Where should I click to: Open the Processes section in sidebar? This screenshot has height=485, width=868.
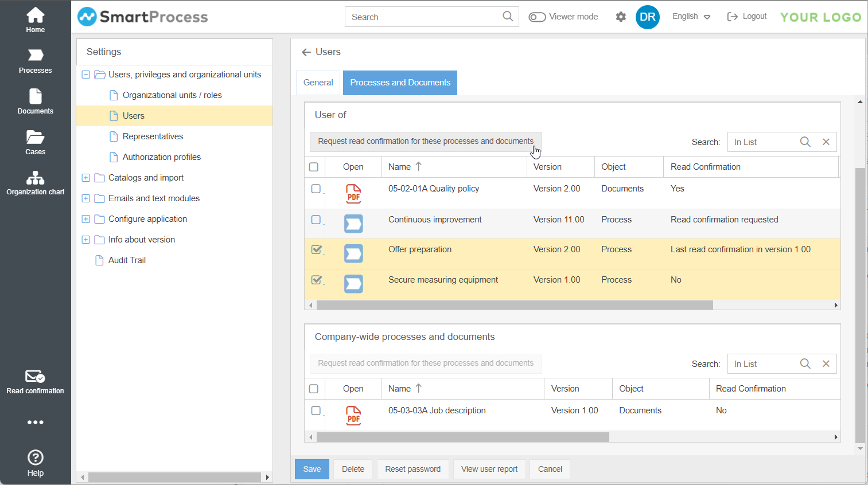pos(35,61)
